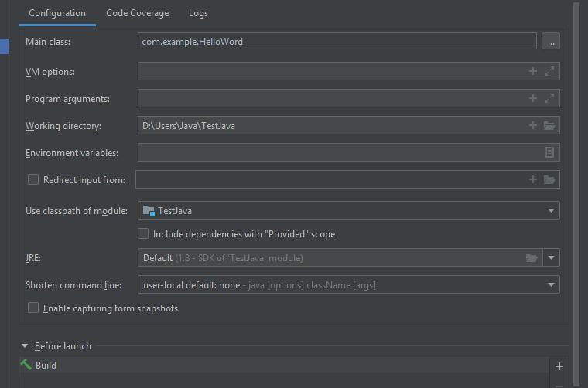Click the Main class browse ellipsis button
Image resolution: width=588 pixels, height=388 pixels.
(x=550, y=42)
